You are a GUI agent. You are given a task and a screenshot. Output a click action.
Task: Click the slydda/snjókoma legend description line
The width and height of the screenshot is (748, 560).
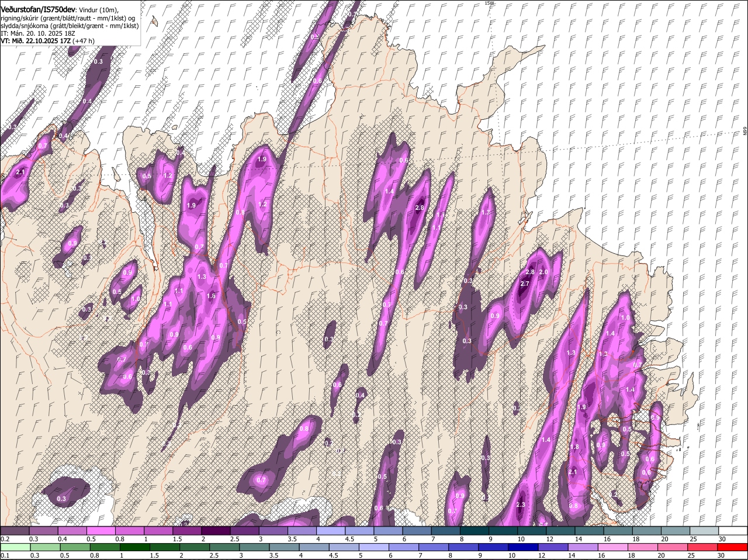(x=70, y=26)
